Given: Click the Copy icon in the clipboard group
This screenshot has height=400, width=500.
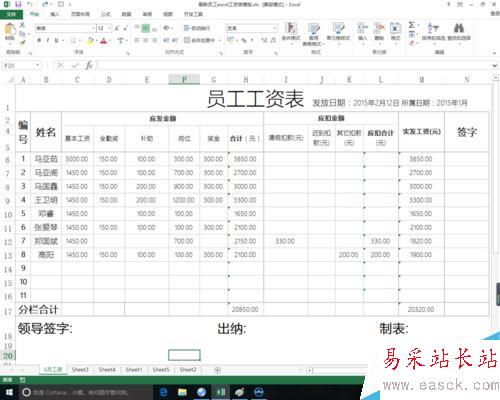Looking at the screenshot, I should point(22,34).
